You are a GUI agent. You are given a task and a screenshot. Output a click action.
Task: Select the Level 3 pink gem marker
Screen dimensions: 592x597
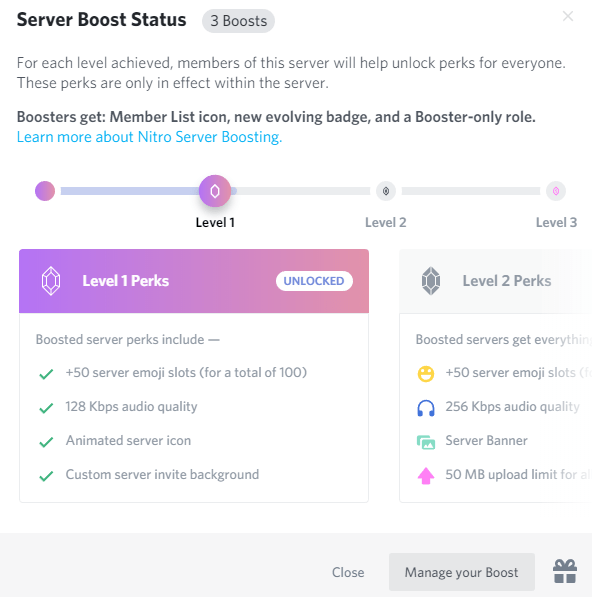coord(556,191)
